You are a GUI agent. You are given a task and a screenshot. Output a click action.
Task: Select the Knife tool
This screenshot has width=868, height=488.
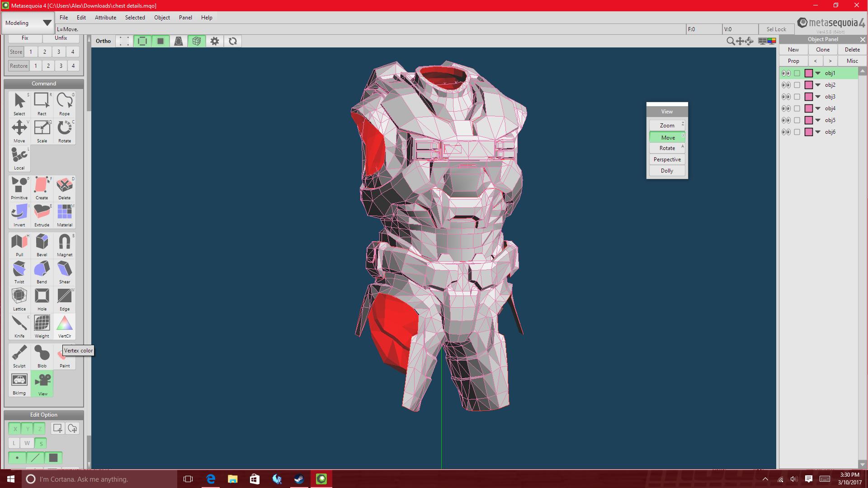click(x=19, y=326)
